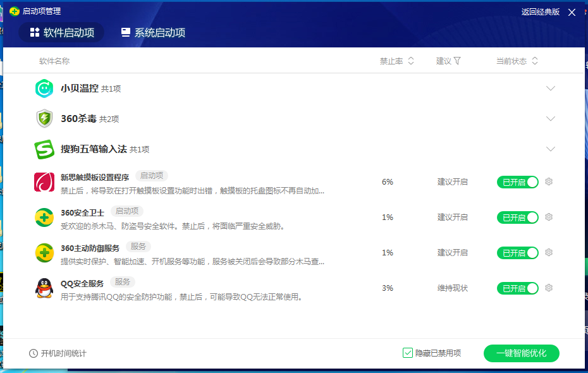Click the 6% 禁止率 value

click(x=388, y=182)
